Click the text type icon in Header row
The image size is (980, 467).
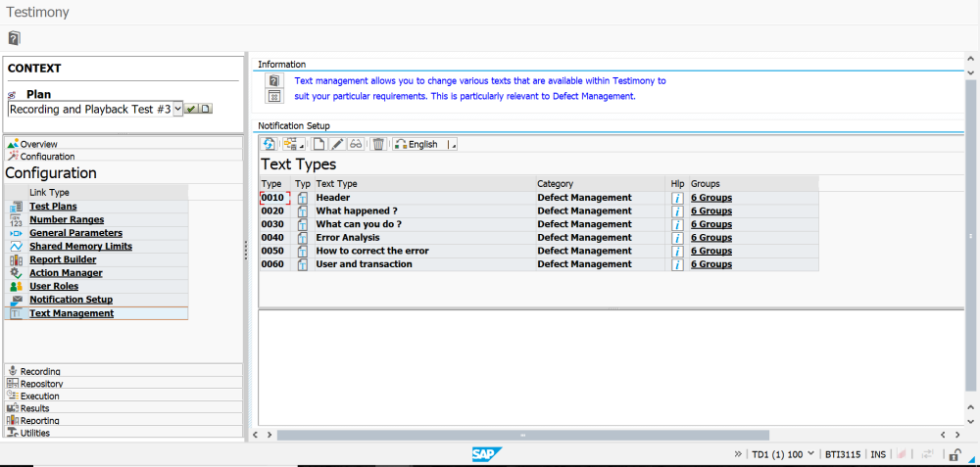[303, 198]
